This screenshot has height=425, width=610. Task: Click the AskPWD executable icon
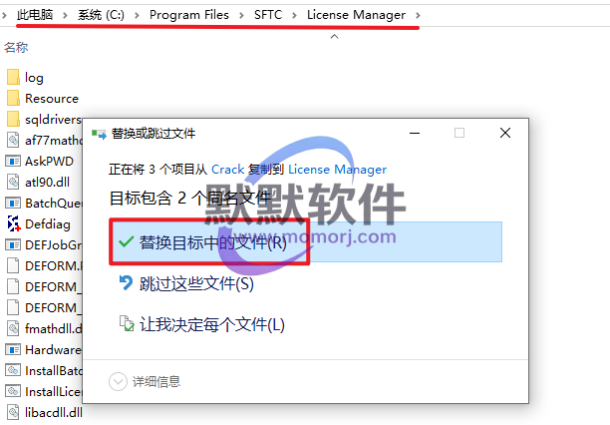coord(13,161)
